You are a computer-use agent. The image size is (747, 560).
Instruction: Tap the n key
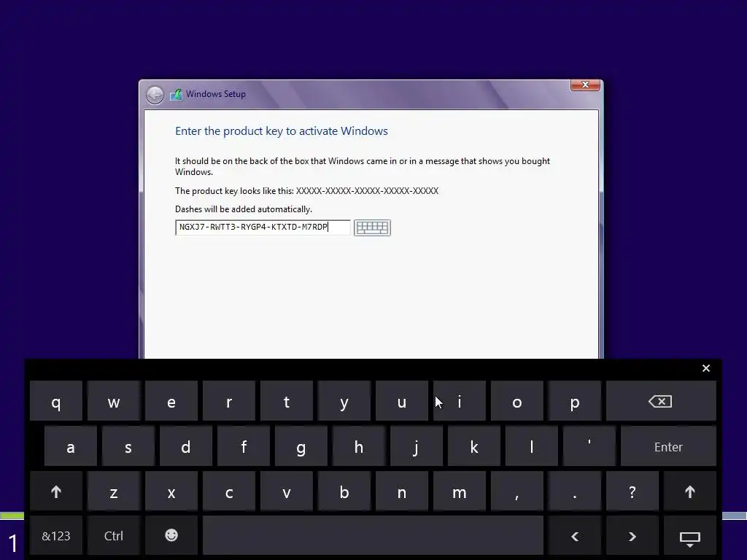[x=402, y=491]
